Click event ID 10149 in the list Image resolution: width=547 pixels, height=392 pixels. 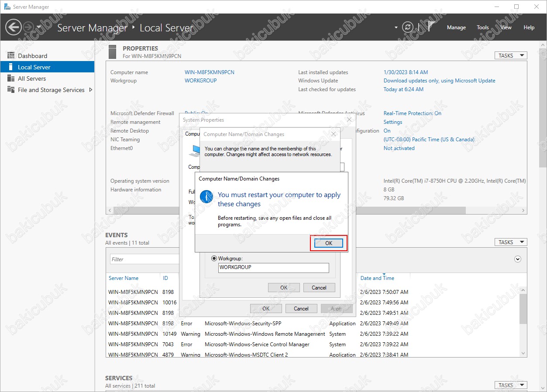(x=169, y=334)
